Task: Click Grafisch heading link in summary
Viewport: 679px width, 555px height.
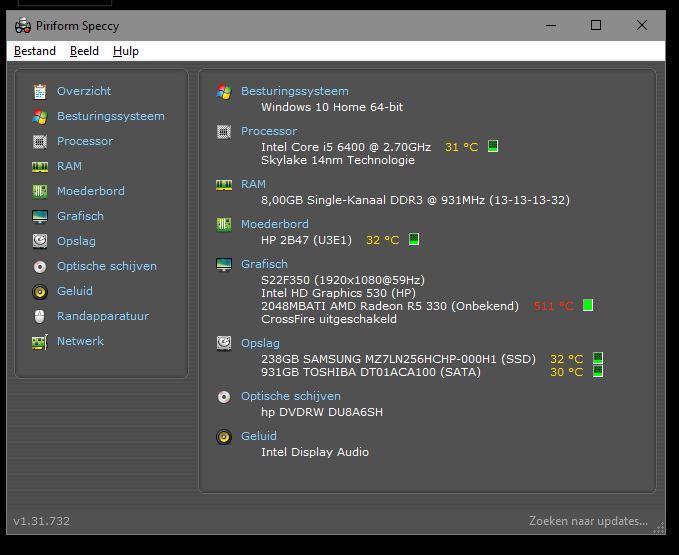Action: (264, 264)
